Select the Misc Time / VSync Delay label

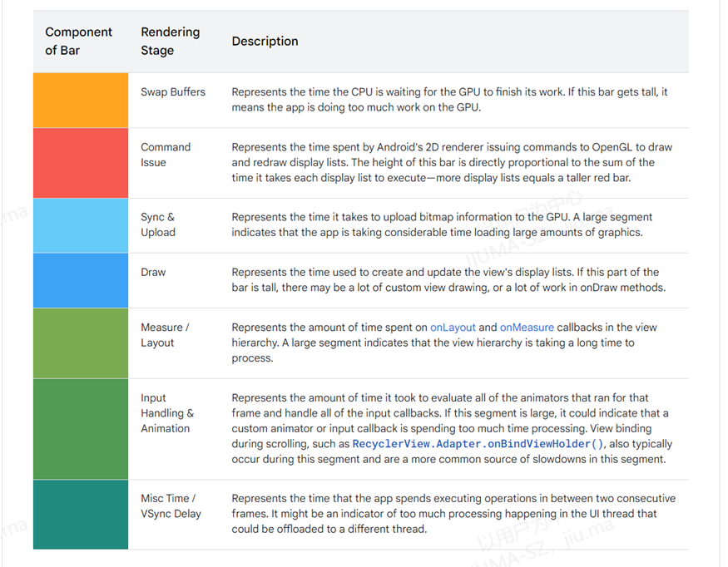(171, 506)
